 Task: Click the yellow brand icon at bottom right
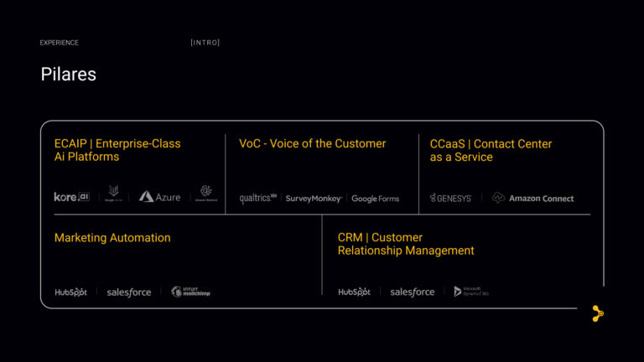point(597,313)
